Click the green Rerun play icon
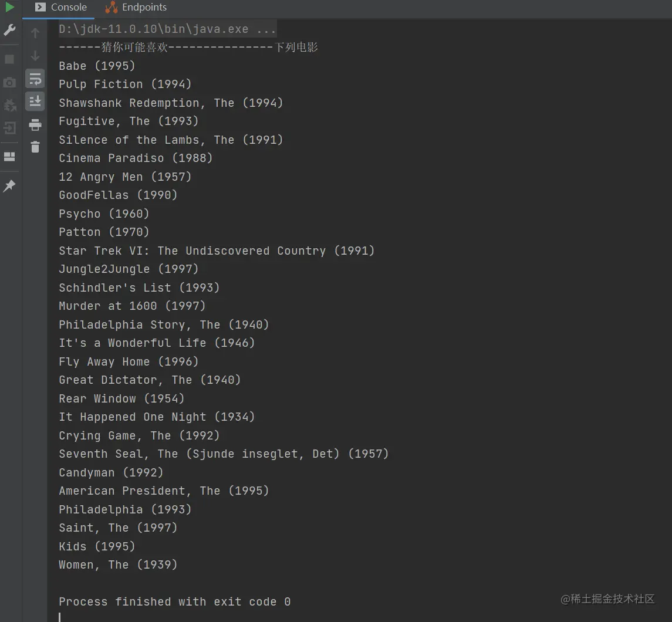 pos(9,7)
